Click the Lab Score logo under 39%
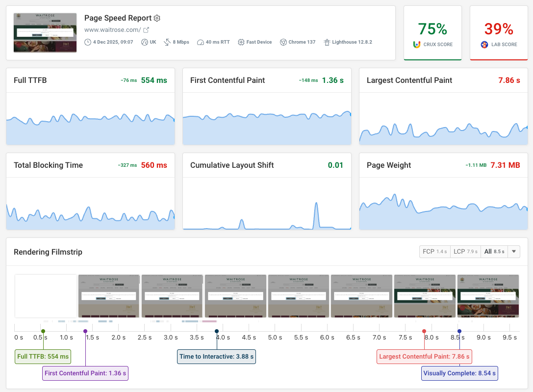 coord(483,44)
